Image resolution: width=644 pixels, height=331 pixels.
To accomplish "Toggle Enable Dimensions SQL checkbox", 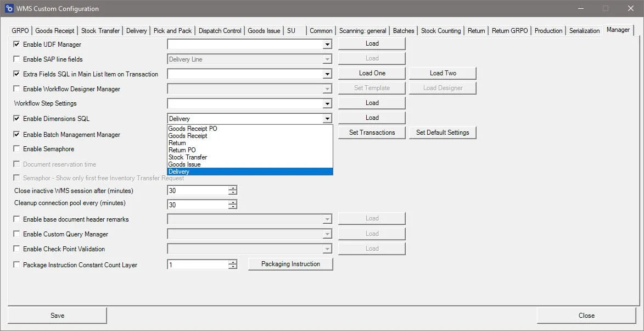I will point(17,119).
